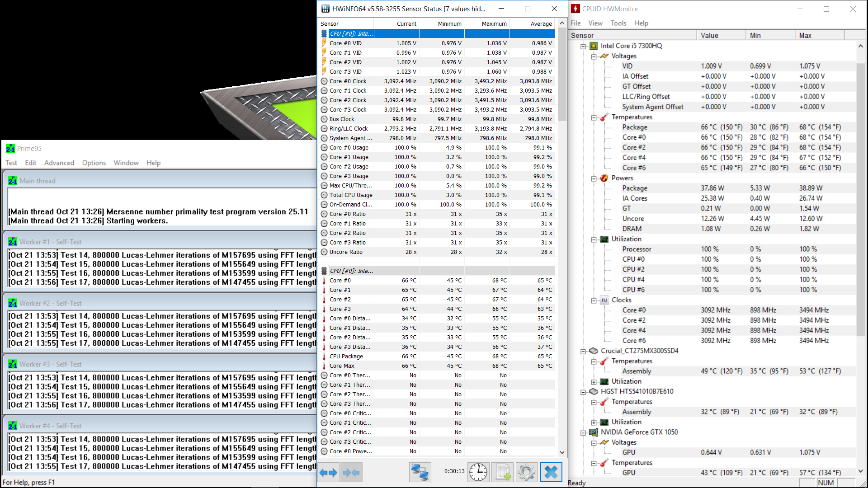This screenshot has width=868, height=488.
Task: Click the icon beside Bus Clock row
Action: [x=324, y=119]
